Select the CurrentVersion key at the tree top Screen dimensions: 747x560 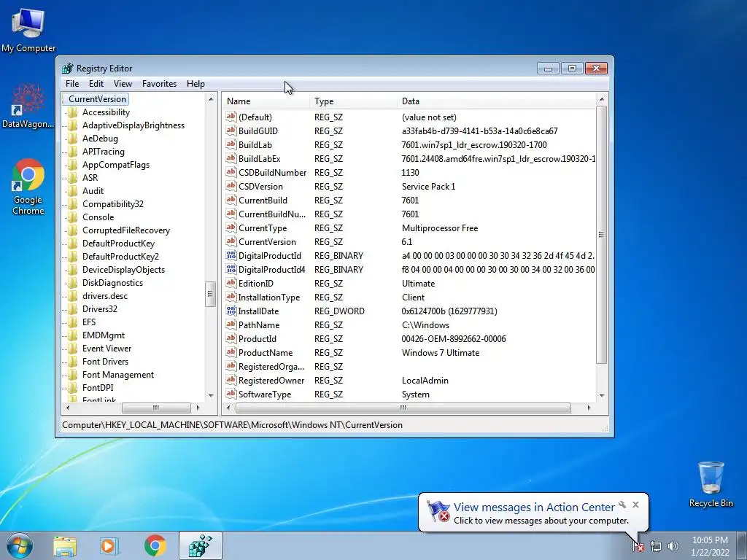click(97, 99)
